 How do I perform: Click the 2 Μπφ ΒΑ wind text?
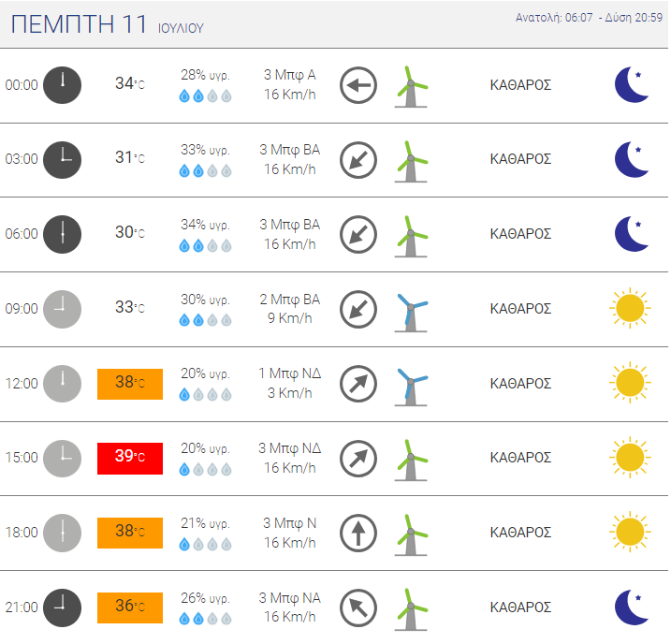click(x=290, y=300)
